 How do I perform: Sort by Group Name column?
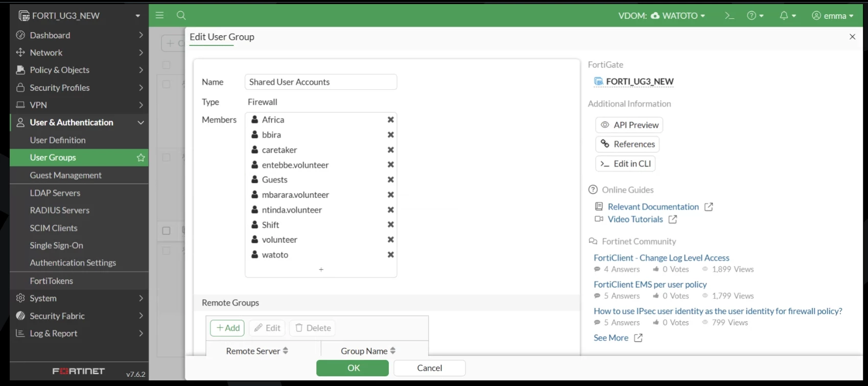click(368, 351)
